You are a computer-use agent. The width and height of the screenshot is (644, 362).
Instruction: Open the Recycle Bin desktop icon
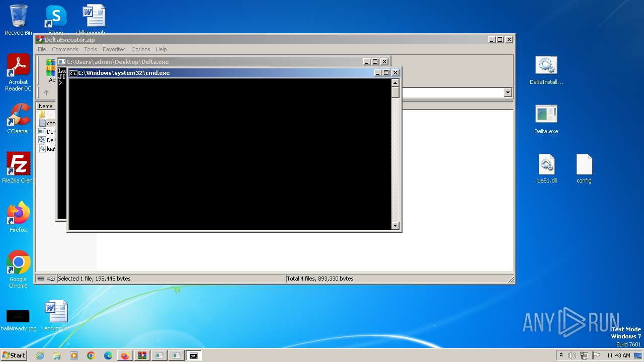coord(18,20)
